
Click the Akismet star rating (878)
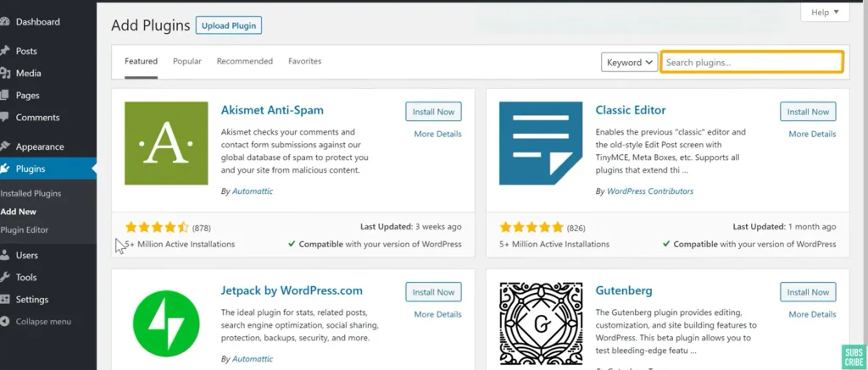157,227
